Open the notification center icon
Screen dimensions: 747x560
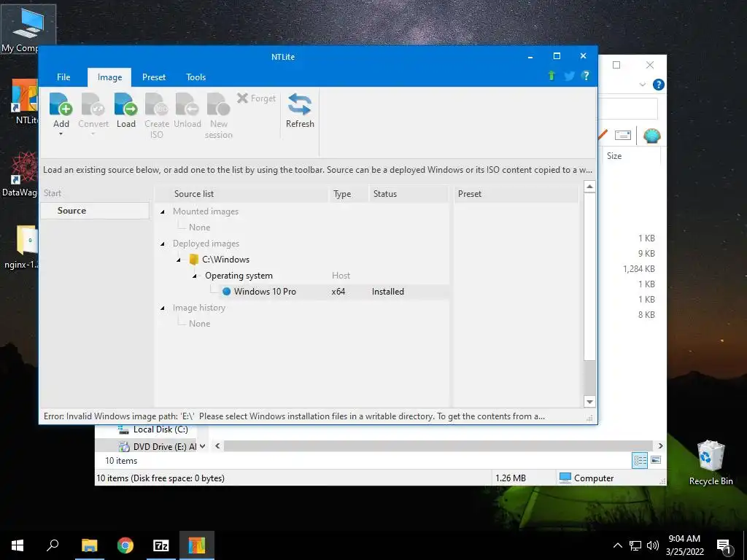[x=724, y=545]
